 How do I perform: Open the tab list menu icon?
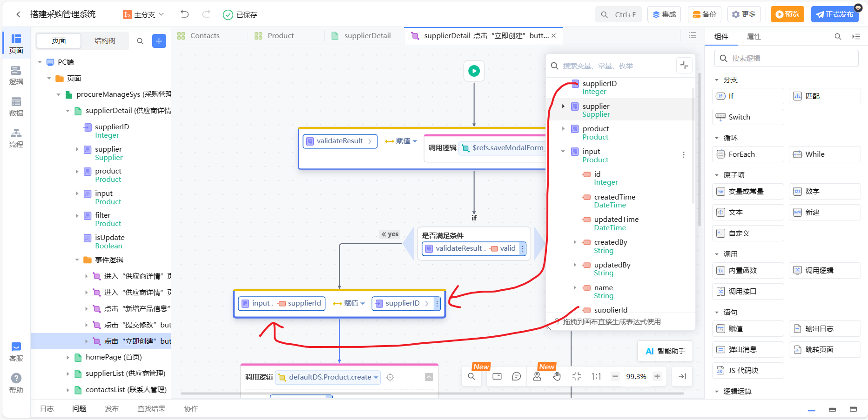[x=693, y=36]
